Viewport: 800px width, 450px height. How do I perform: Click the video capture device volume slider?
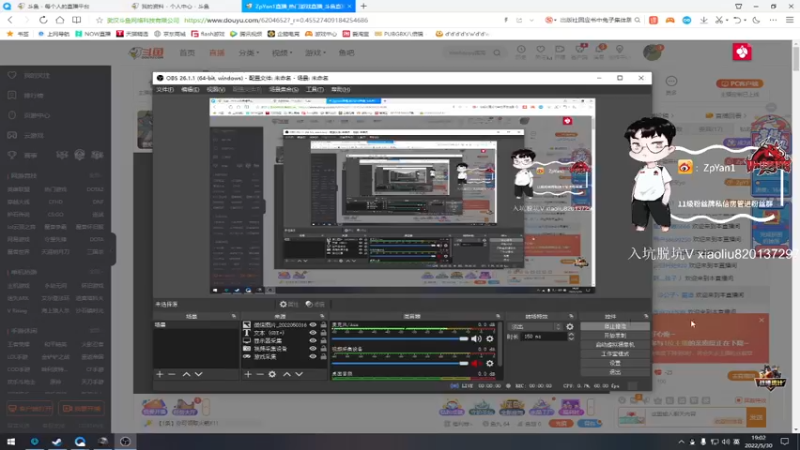[x=400, y=363]
